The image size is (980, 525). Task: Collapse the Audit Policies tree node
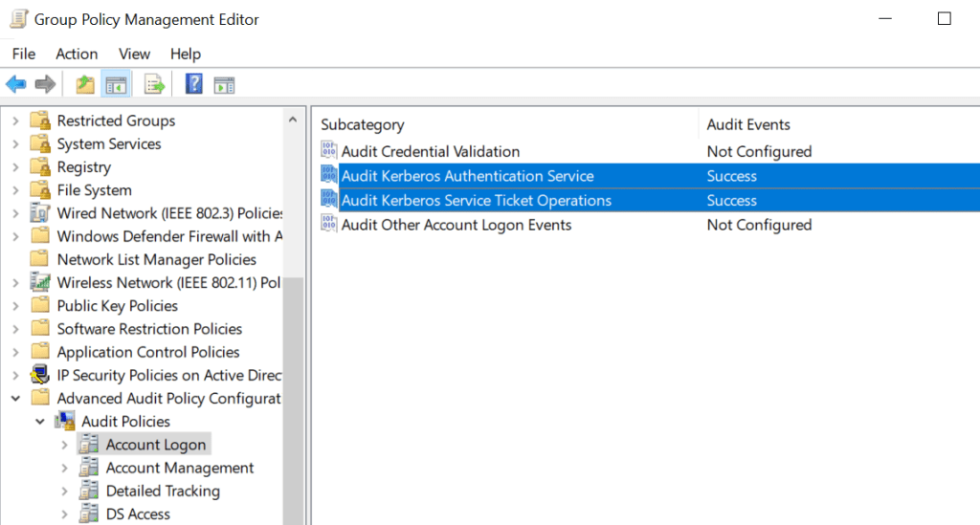coord(40,422)
